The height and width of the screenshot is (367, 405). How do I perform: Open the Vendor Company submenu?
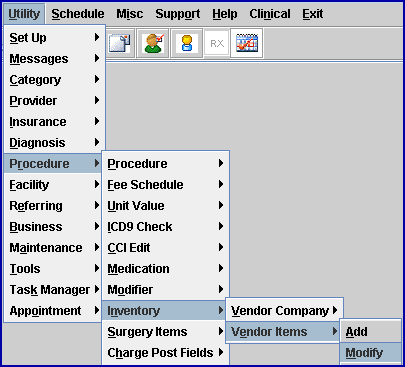click(x=285, y=311)
